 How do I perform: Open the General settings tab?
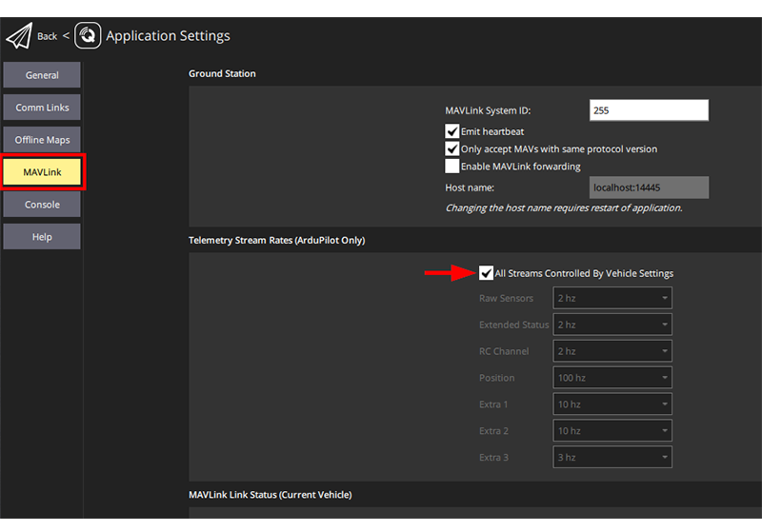point(42,75)
